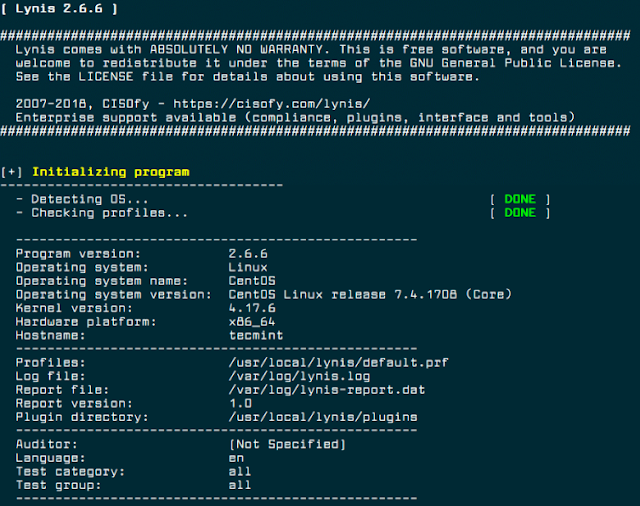Select operating system name value 'CentOS'

click(252, 281)
